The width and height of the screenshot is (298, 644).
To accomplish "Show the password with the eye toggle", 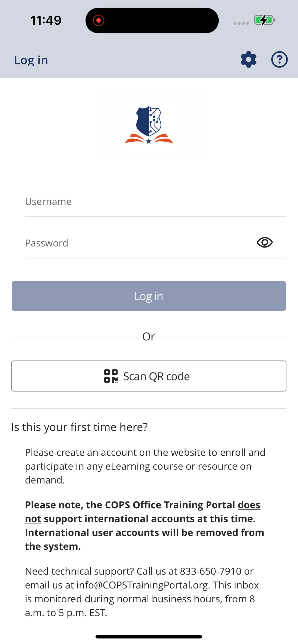I will tap(264, 242).
